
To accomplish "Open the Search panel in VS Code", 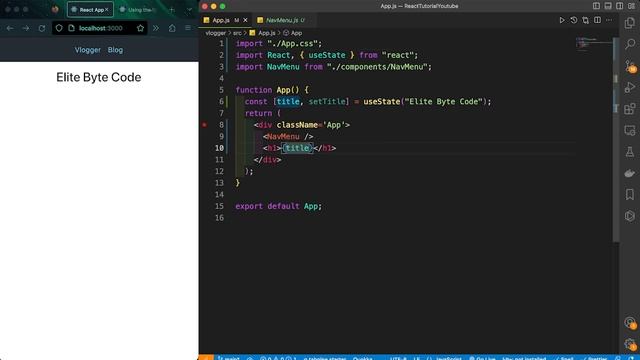I will point(630,44).
